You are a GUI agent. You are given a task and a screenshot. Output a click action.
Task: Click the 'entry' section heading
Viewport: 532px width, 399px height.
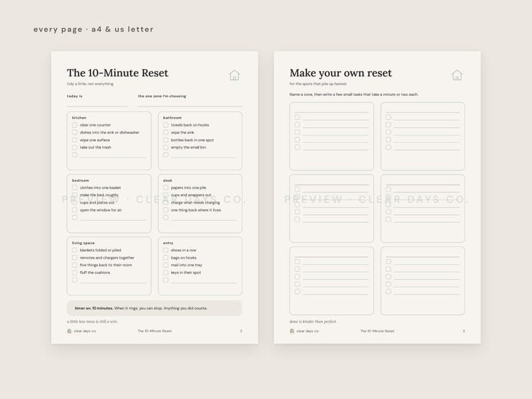pos(168,243)
